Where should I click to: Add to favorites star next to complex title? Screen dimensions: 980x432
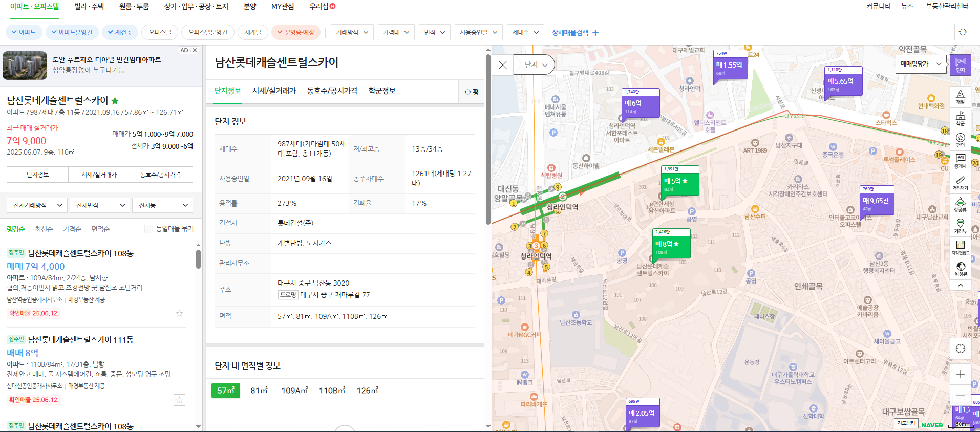(x=115, y=101)
